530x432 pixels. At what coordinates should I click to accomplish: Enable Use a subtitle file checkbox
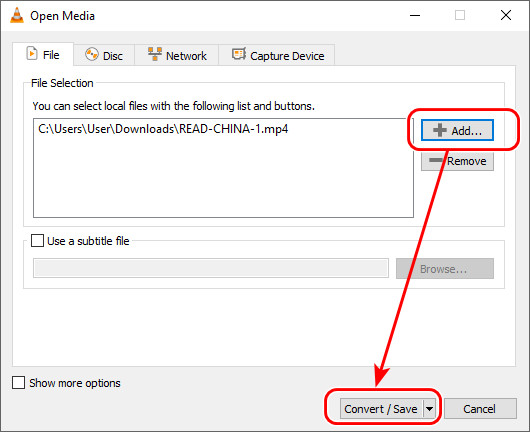(38, 241)
